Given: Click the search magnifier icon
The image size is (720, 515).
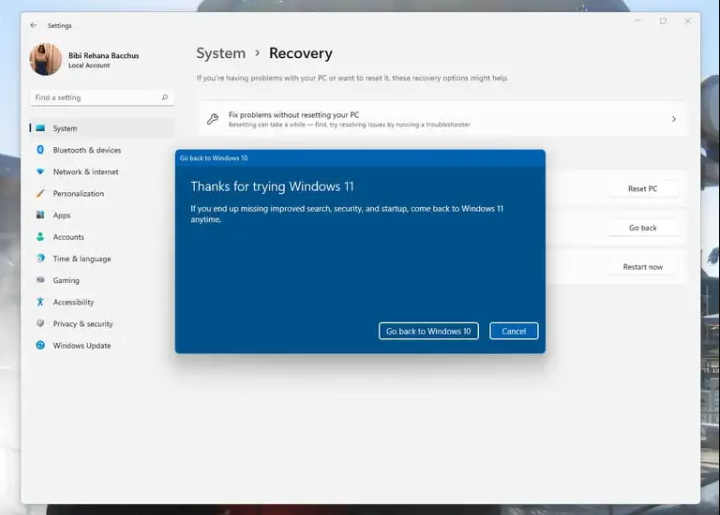Looking at the screenshot, I should click(164, 97).
